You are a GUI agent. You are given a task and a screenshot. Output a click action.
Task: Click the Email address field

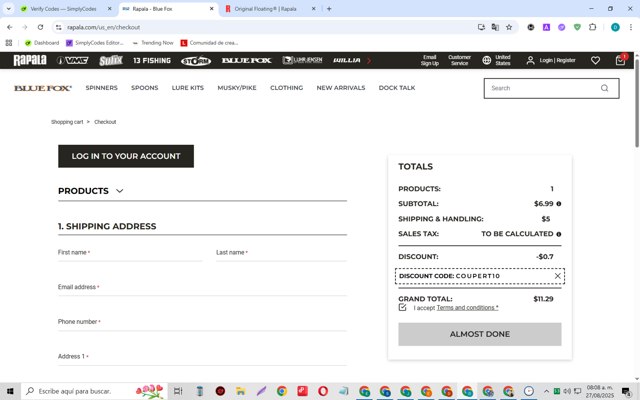click(202, 287)
